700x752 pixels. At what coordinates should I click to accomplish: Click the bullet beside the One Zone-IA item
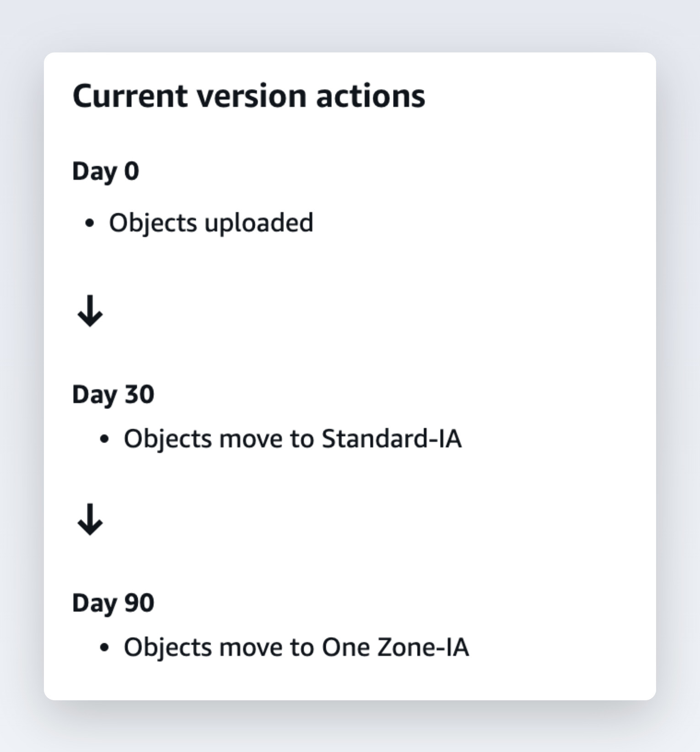point(104,648)
